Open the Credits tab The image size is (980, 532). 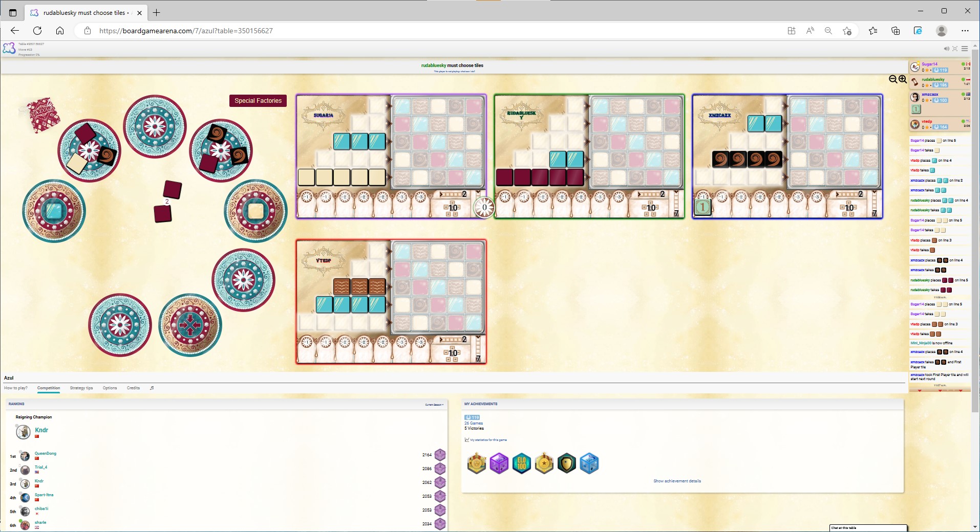pos(133,388)
